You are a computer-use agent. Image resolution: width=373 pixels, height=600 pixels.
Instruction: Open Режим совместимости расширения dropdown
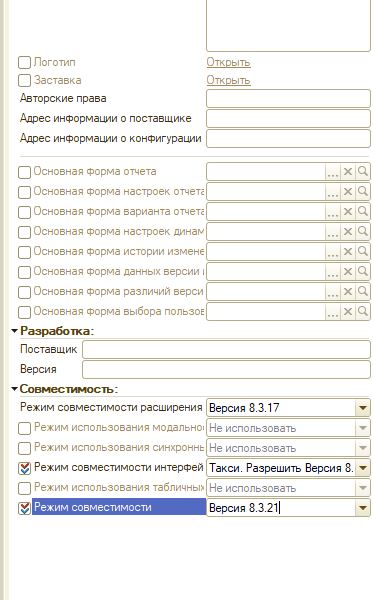pos(362,408)
